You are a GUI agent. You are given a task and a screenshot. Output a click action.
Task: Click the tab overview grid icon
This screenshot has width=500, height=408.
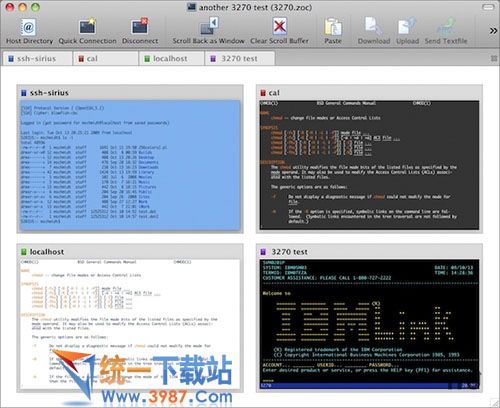click(494, 59)
